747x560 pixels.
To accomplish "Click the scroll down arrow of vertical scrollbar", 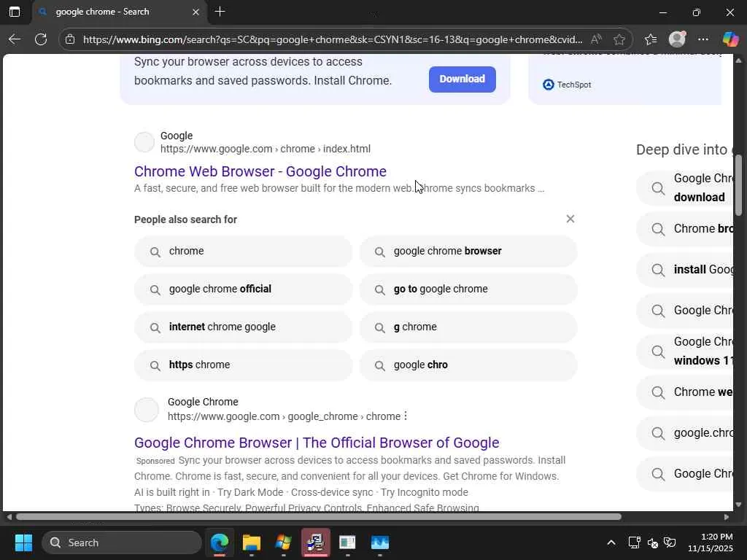I will 738,505.
